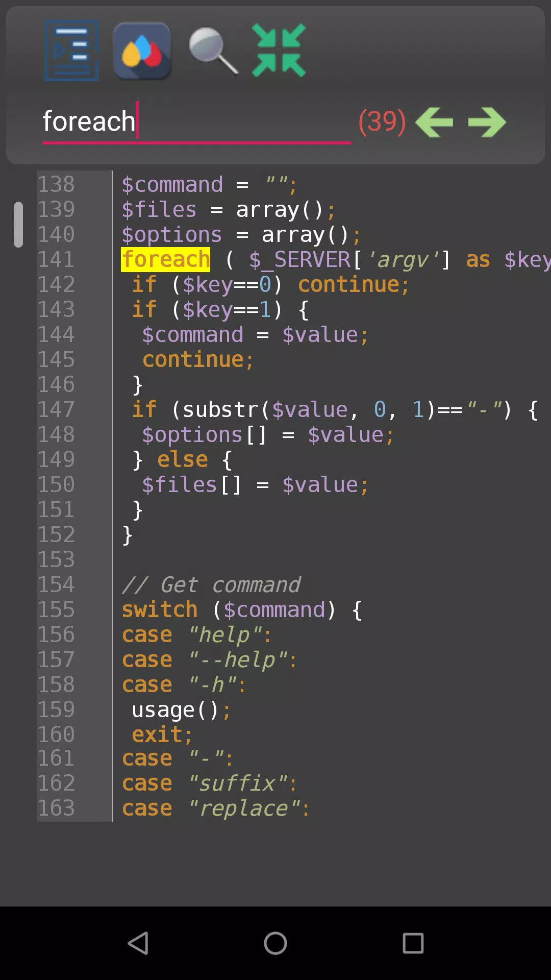Viewport: 551px width, 980px height.
Task: Tap the Android home circle button
Action: [x=275, y=943]
